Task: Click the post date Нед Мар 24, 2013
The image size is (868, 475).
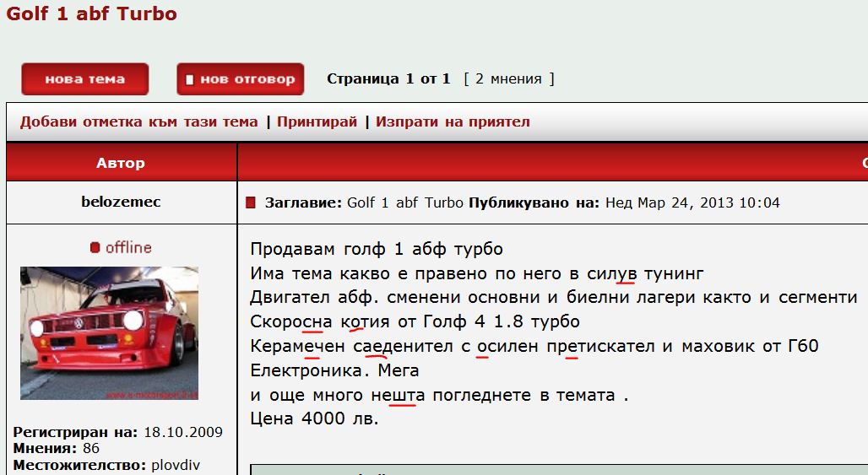Action: (692, 202)
